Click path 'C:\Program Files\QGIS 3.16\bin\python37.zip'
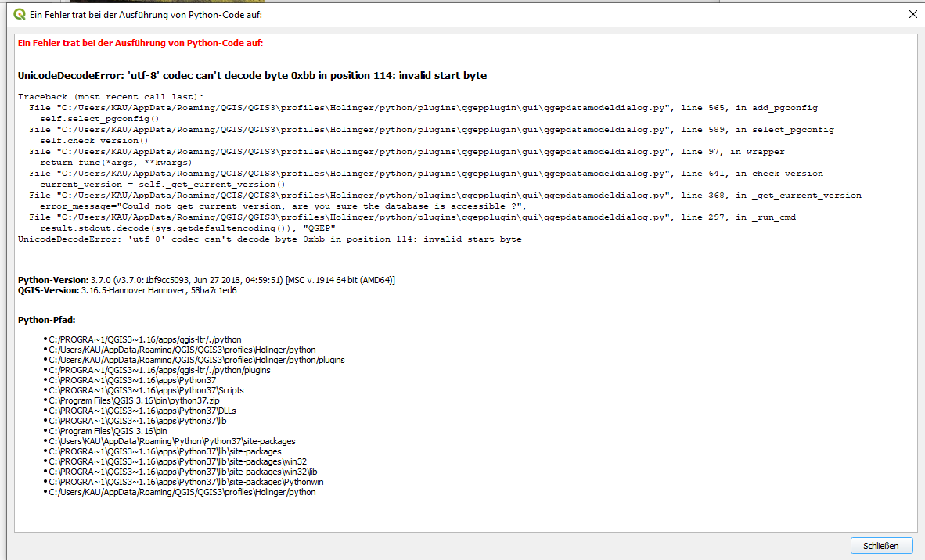Screen dimensions: 925x560 [x=135, y=401]
